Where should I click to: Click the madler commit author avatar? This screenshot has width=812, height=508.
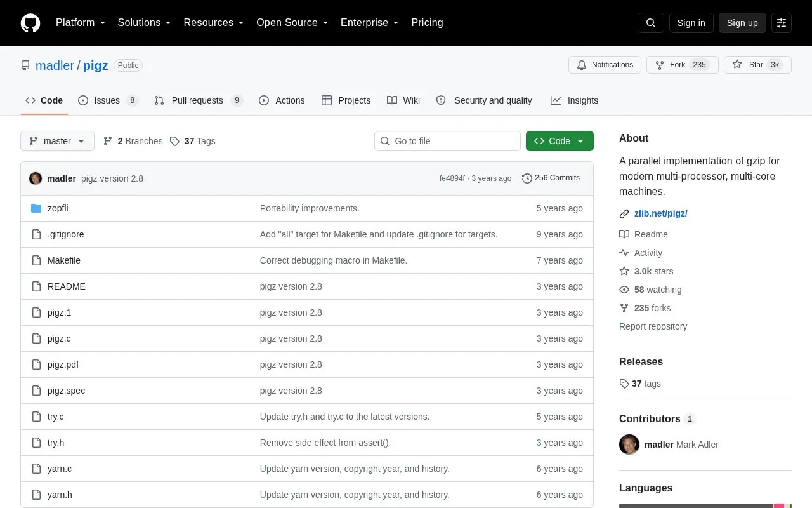pyautogui.click(x=36, y=178)
